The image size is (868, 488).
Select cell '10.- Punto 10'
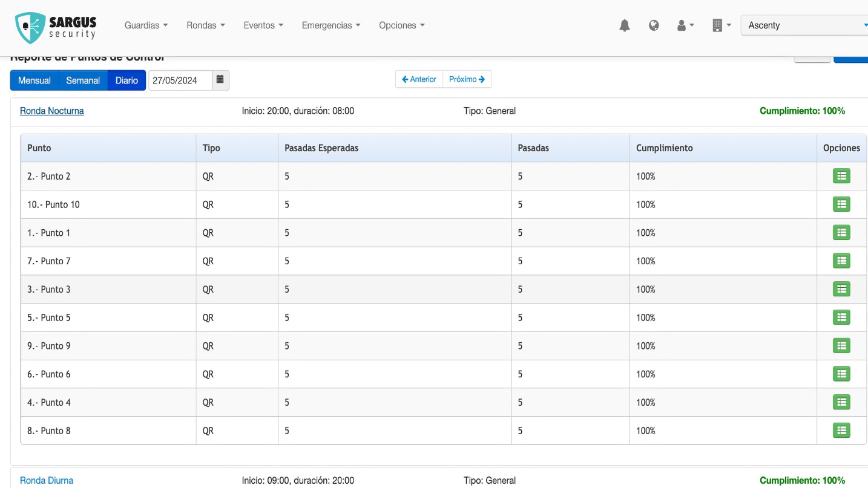(x=108, y=204)
